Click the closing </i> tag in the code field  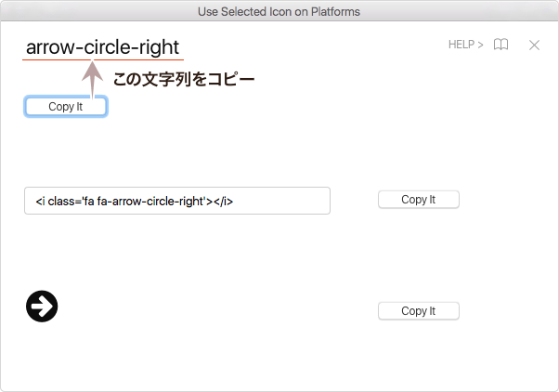pyautogui.click(x=223, y=201)
